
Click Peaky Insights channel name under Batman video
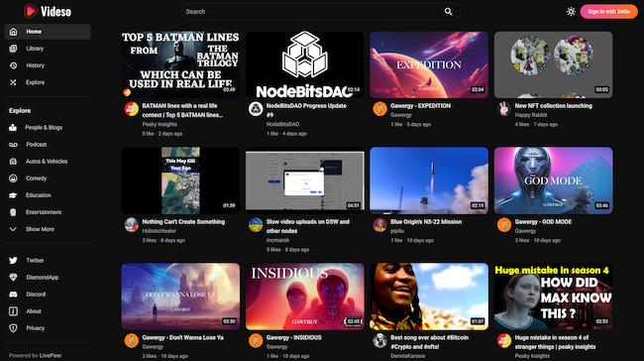tap(160, 124)
